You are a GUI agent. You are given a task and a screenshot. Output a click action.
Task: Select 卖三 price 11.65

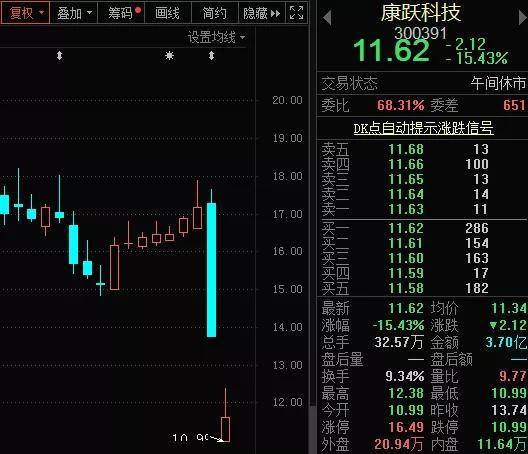tap(406, 179)
